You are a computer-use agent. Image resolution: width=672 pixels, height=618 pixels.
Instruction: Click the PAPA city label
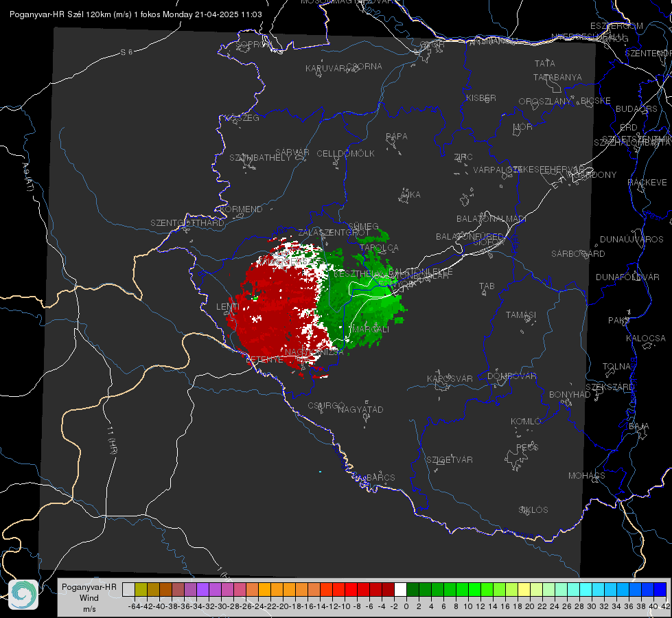tap(397, 137)
